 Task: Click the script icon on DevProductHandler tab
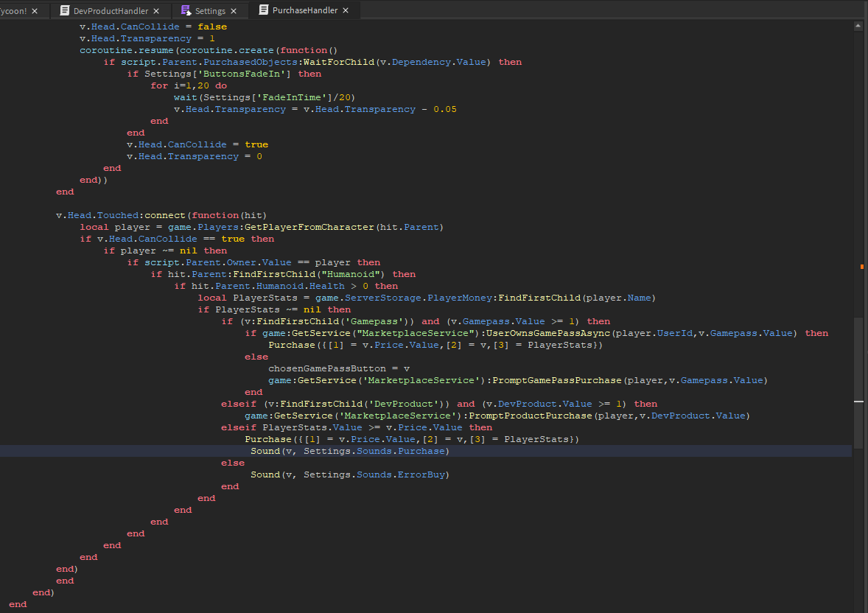65,10
